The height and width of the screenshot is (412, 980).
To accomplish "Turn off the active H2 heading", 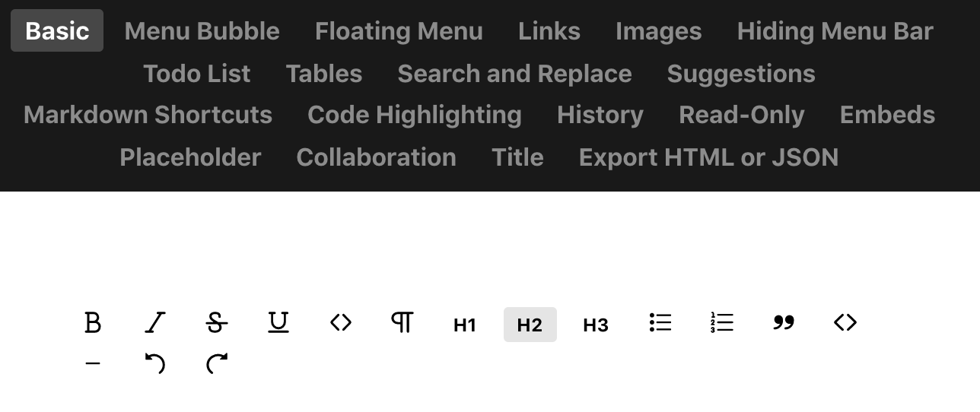I will tap(530, 325).
